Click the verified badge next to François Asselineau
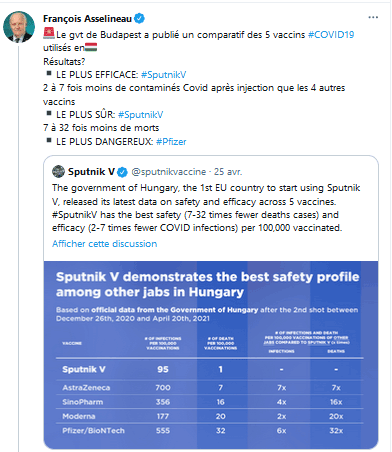The height and width of the screenshot is (452, 392). point(139,19)
